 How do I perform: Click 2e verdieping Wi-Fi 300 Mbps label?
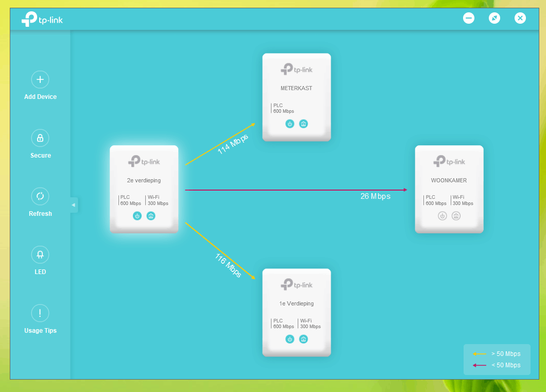click(158, 200)
